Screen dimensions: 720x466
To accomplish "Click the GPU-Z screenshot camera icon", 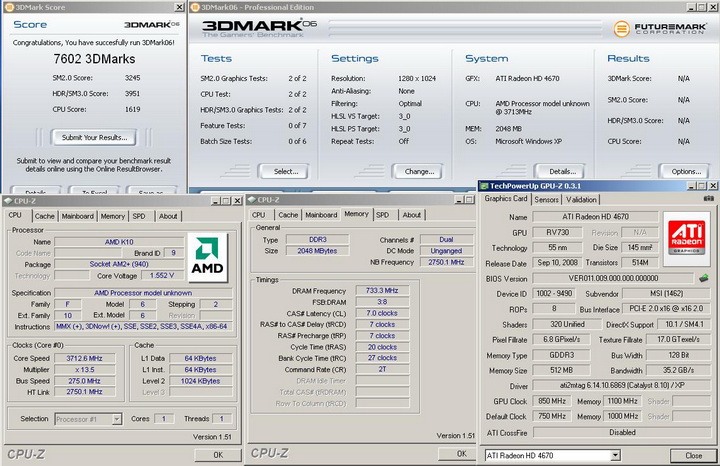I will click(x=708, y=199).
